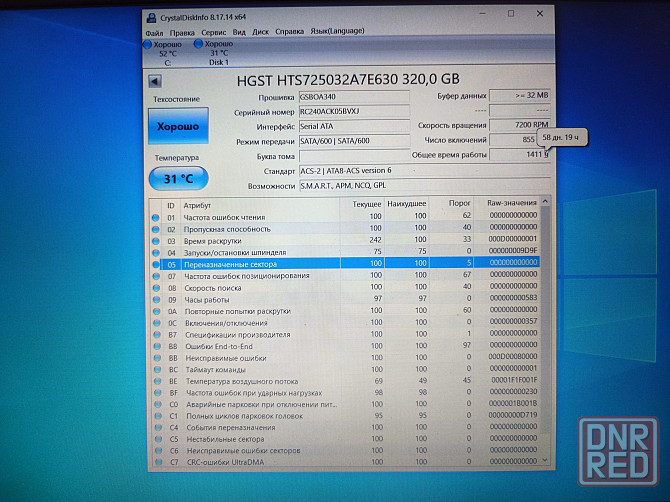Click the blue status icon for attribute 01
670x502 pixels.
pyautogui.click(x=155, y=216)
